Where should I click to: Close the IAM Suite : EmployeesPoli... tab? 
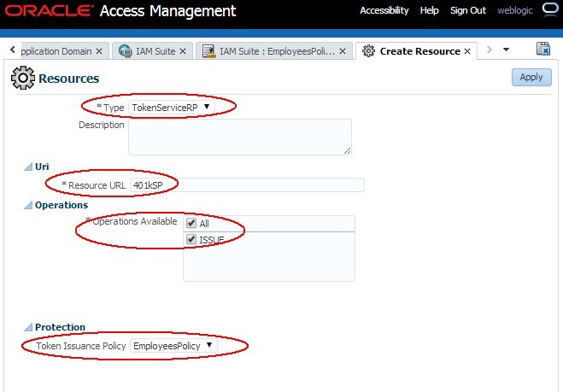point(343,51)
